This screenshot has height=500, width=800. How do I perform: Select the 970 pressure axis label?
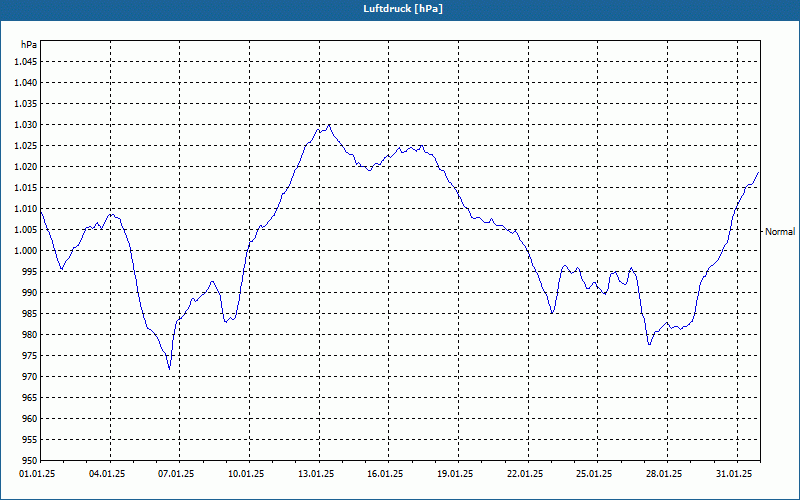tap(30, 377)
